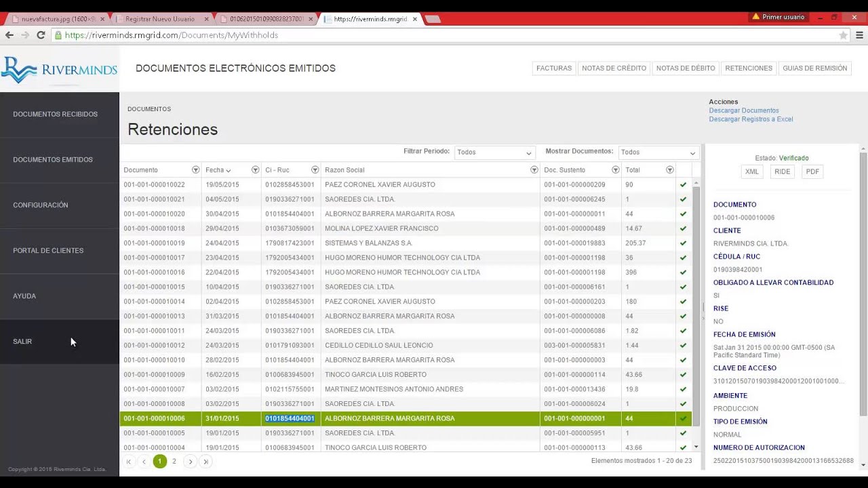
Task: Select row CEDILLO CEDILLO SAUL LEONCIO
Action: click(x=406, y=346)
